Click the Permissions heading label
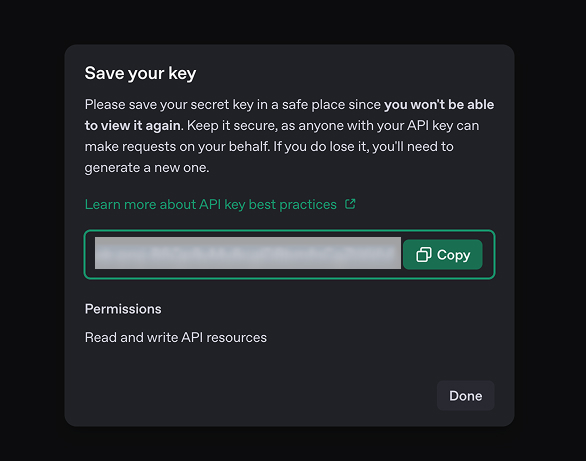 pyautogui.click(x=123, y=309)
